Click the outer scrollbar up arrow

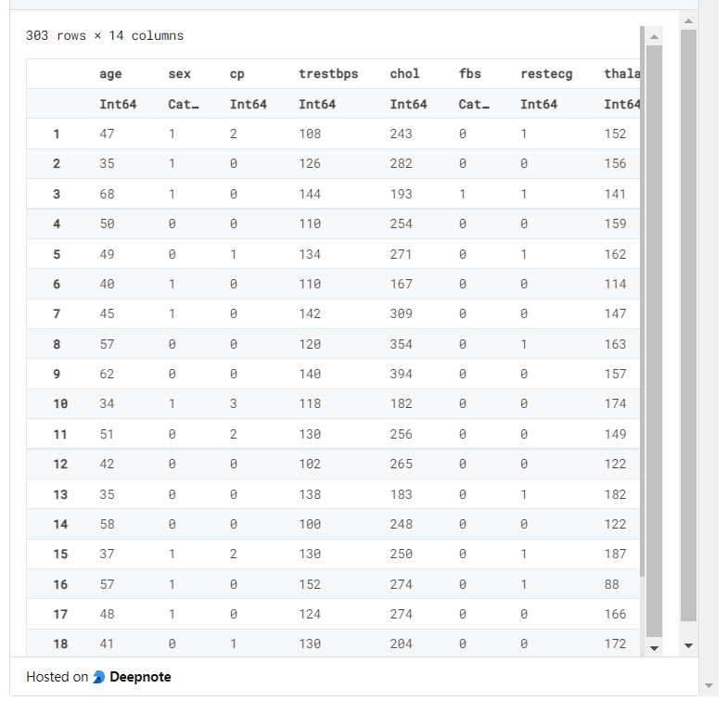[688, 21]
